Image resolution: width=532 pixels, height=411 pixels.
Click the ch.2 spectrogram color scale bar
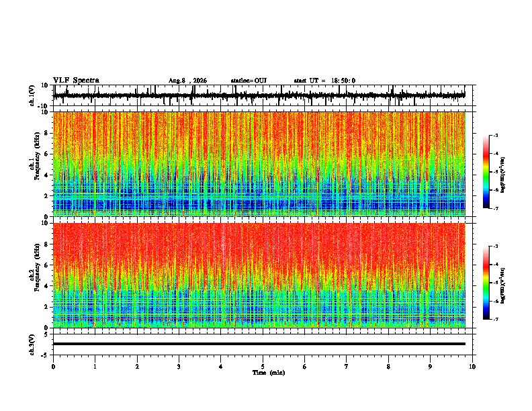point(486,283)
